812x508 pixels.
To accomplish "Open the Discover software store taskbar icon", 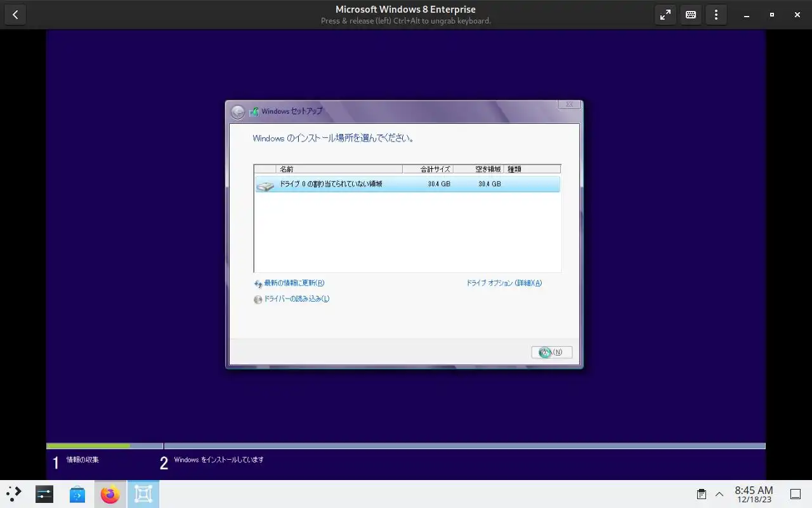I will click(77, 494).
